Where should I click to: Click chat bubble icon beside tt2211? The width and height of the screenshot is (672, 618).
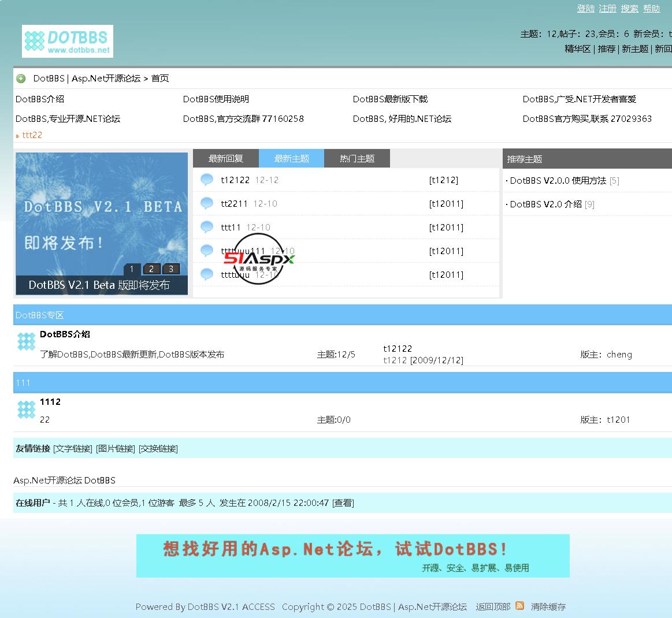(x=207, y=203)
